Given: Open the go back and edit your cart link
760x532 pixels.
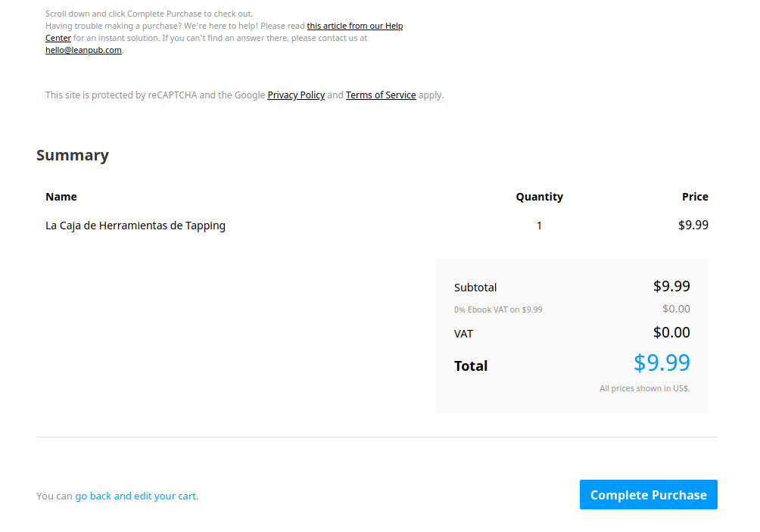Looking at the screenshot, I should pyautogui.click(x=135, y=496).
